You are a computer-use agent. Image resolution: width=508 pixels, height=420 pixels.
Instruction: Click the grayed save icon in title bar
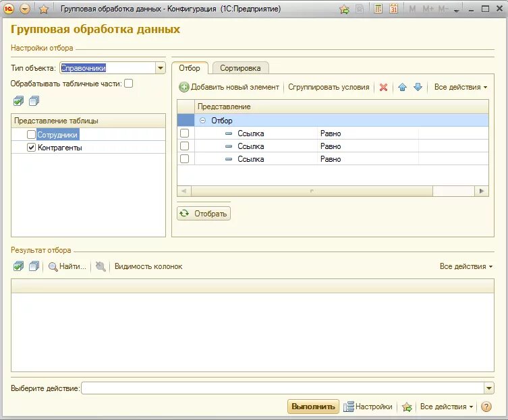point(360,9)
